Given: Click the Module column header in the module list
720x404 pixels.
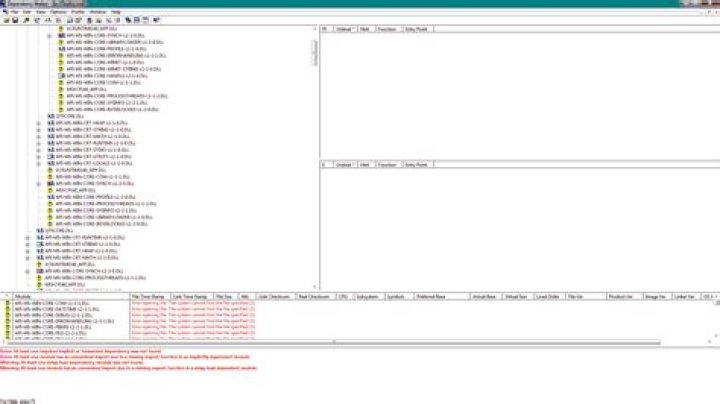Looking at the screenshot, I should pos(71,297).
